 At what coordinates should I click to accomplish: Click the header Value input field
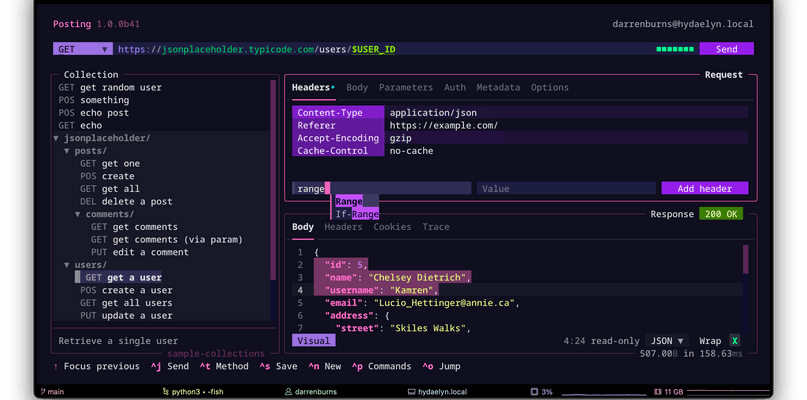pyautogui.click(x=565, y=188)
